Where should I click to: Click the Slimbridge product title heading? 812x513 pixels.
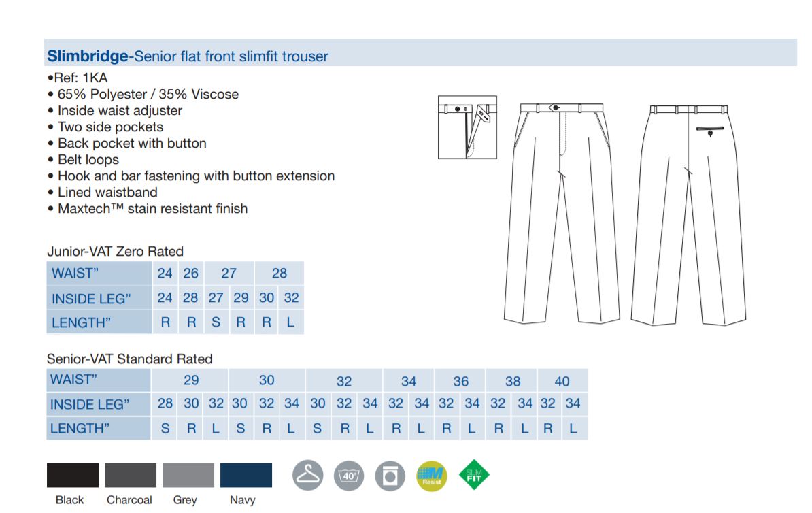tap(188, 56)
